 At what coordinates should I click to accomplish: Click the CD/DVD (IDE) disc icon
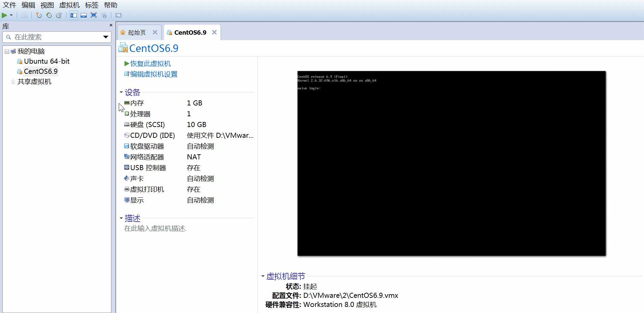tap(127, 135)
